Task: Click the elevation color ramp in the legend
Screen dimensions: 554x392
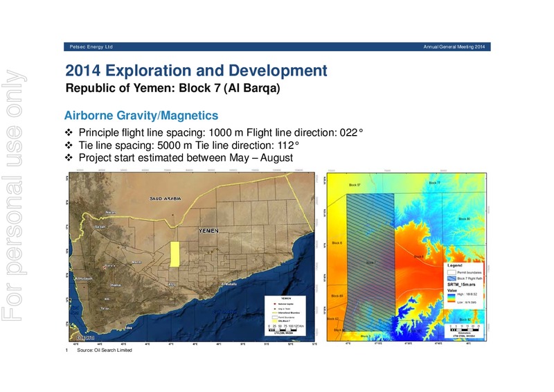Action: [x=452, y=298]
